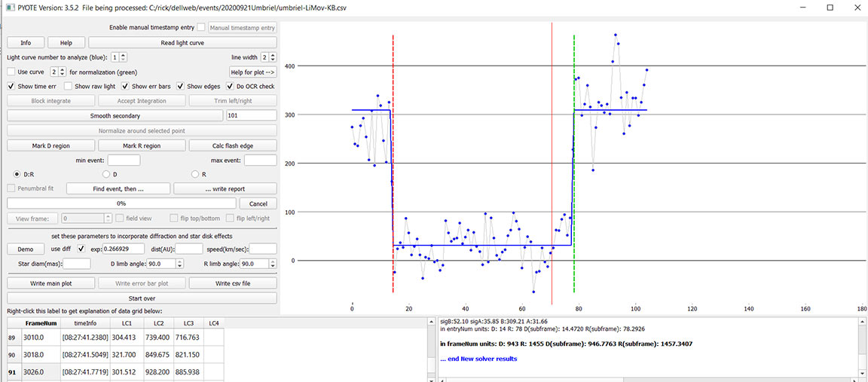868x382 pixels.
Task: Edit the smoothing value field showing 101
Action: click(x=252, y=116)
